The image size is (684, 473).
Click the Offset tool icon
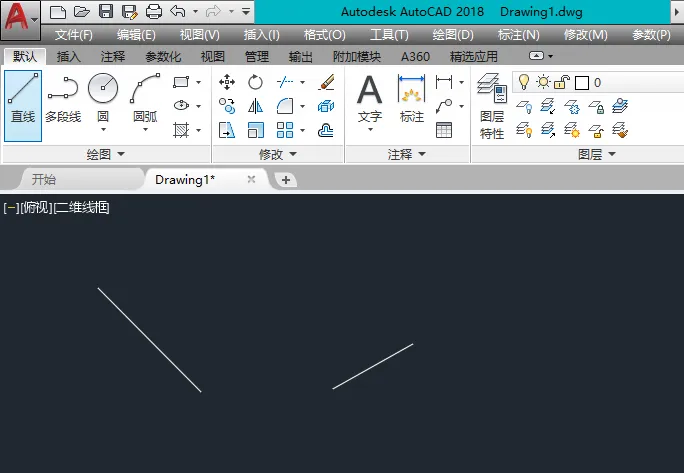click(326, 130)
